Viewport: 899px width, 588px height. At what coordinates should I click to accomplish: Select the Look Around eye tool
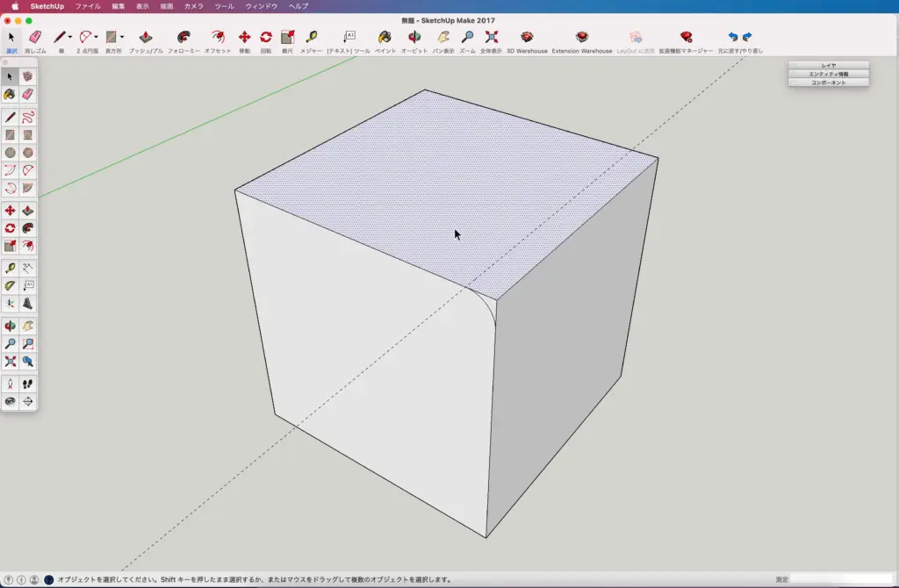point(10,401)
